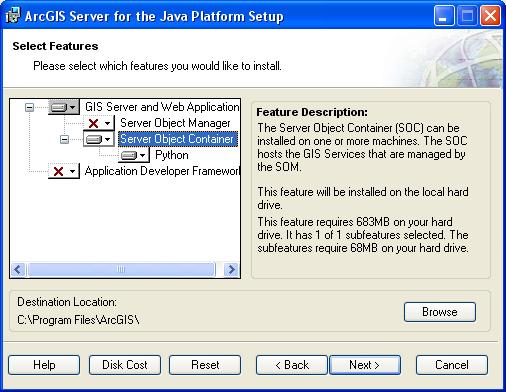Click the Feature Description heading

tap(312, 112)
